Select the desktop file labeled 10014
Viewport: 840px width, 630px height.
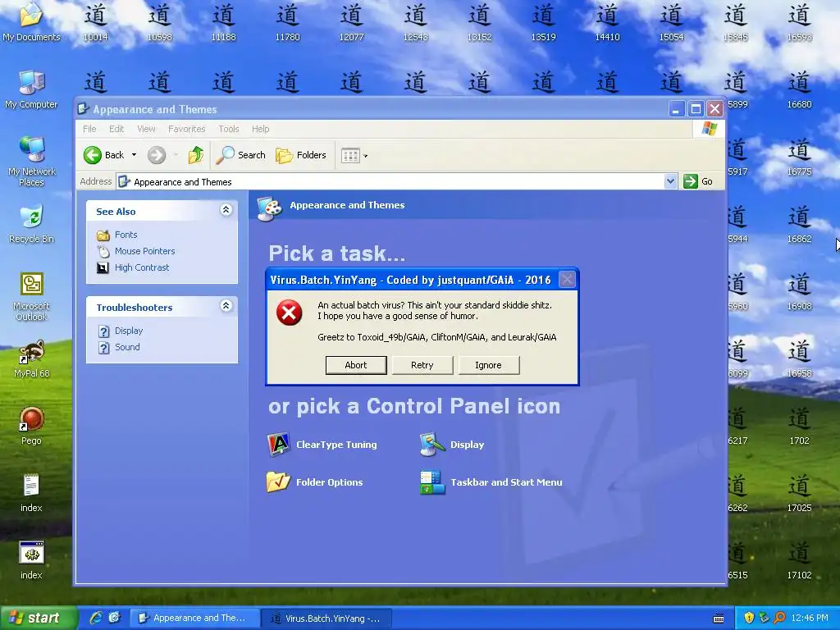(95, 22)
